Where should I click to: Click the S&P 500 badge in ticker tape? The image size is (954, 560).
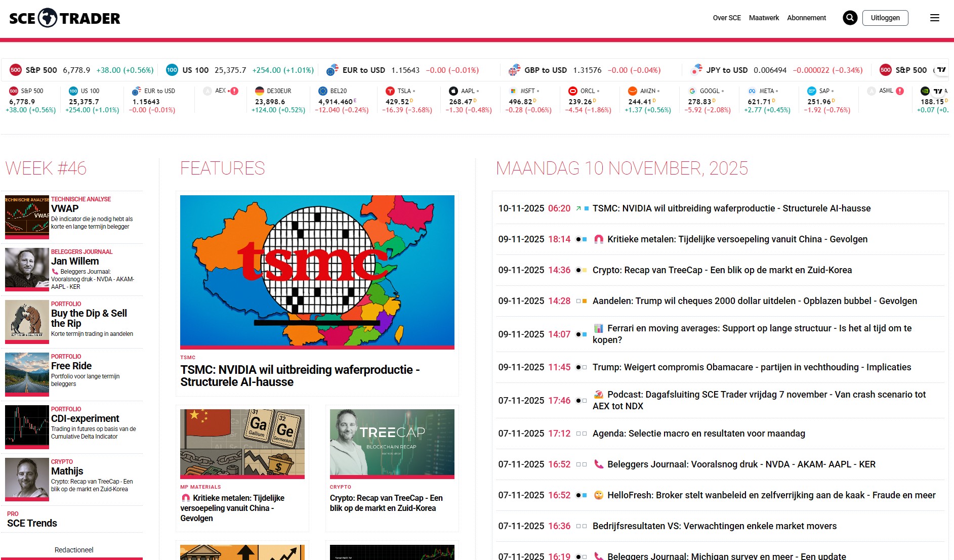pos(16,70)
